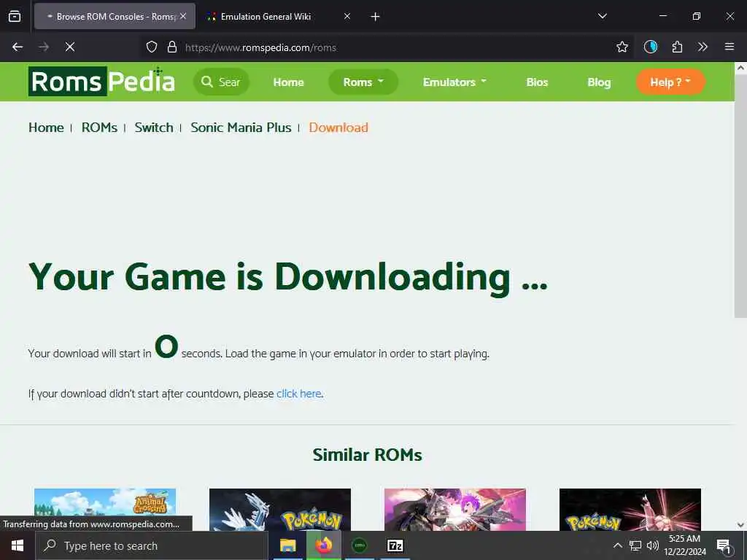Click Switch breadcrumb link
This screenshot has width=747, height=560.
(154, 128)
